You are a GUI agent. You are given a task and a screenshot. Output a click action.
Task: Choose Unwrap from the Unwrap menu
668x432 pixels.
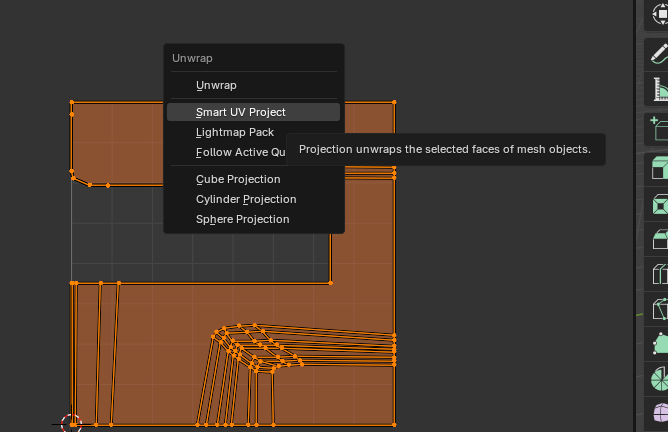coord(253,85)
